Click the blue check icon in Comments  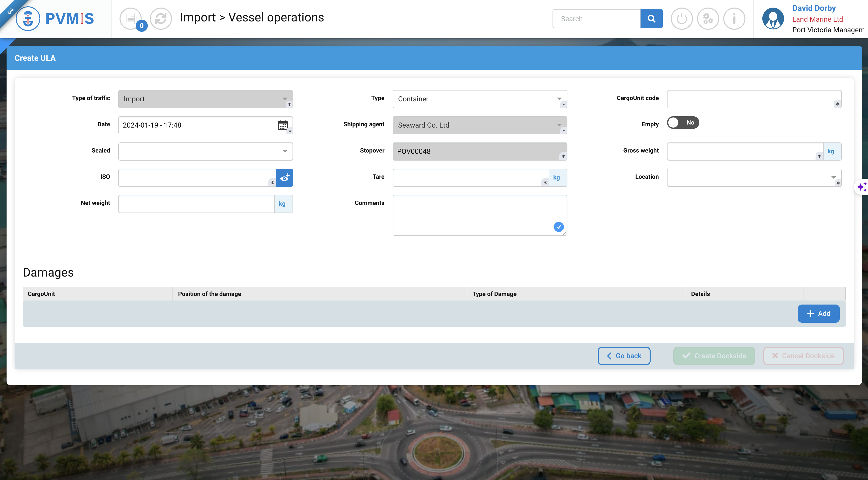point(558,227)
